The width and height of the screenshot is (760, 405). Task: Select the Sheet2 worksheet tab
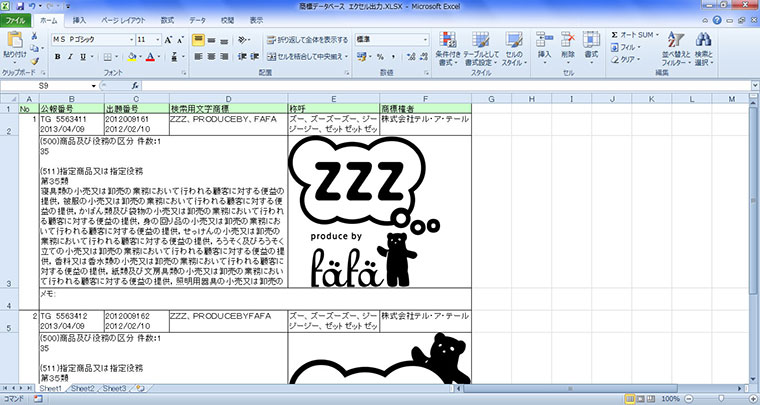[82, 389]
